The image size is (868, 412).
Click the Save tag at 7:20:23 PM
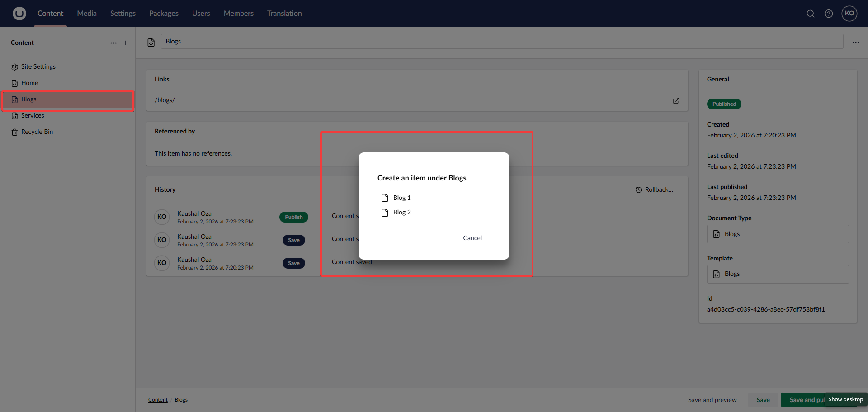click(x=294, y=263)
